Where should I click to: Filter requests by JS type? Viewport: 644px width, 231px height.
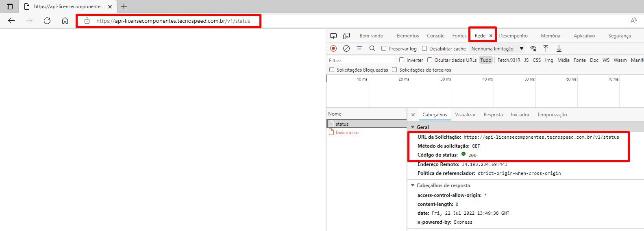527,60
